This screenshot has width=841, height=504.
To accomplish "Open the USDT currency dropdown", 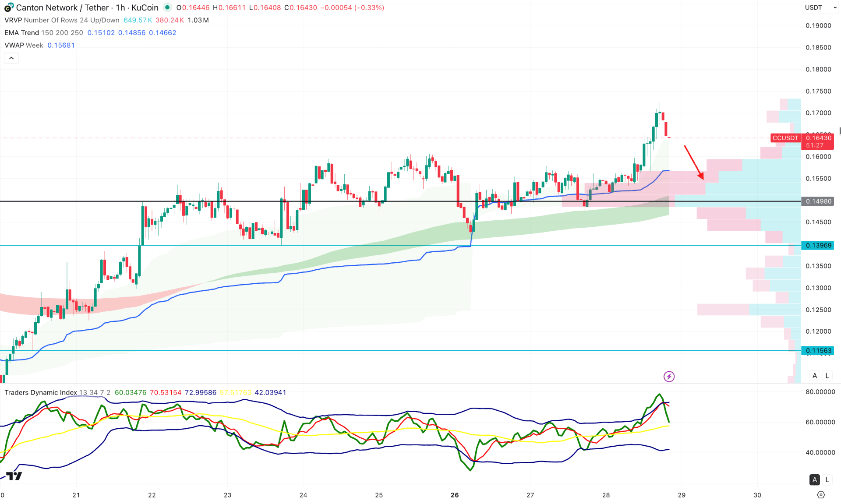I will click(x=821, y=7).
